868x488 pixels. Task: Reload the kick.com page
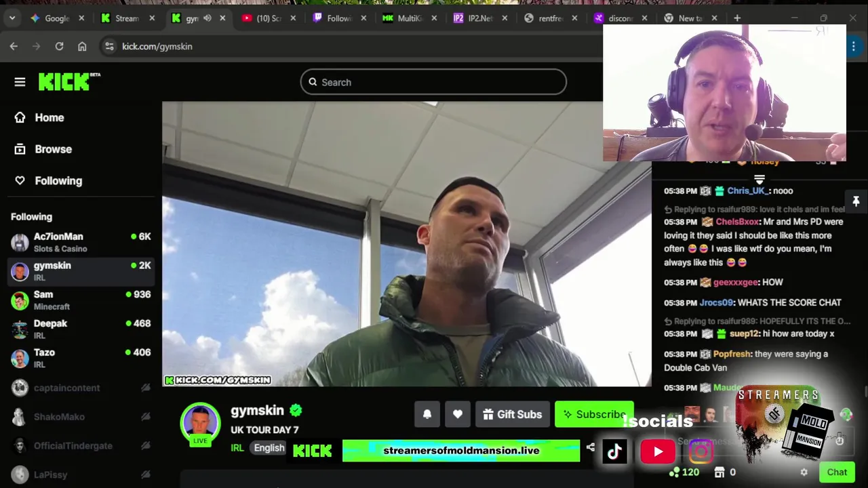tap(59, 46)
